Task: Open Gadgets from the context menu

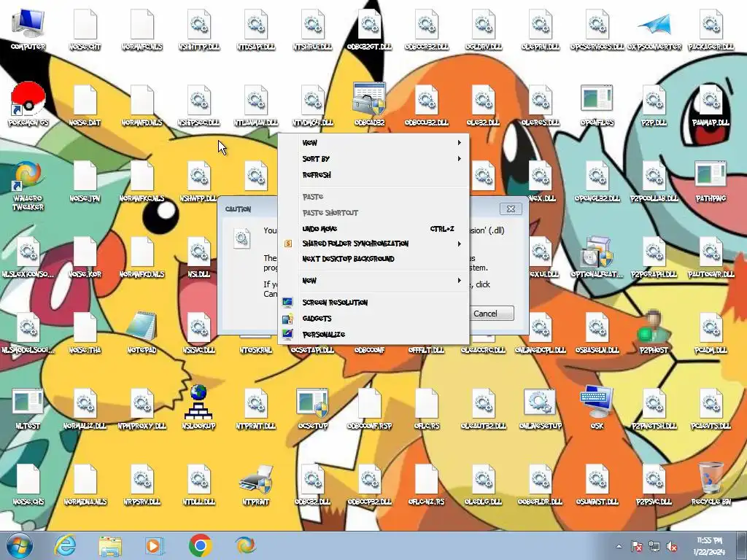Action: click(x=374, y=318)
